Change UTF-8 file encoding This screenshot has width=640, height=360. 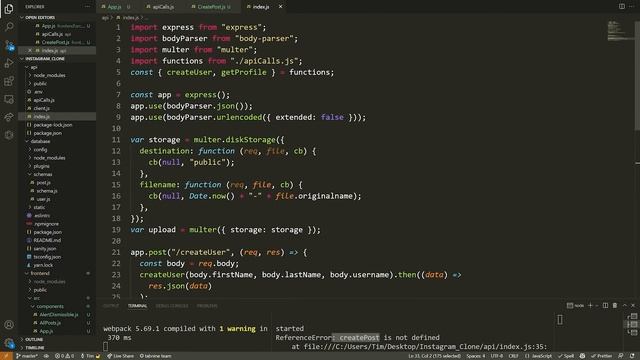coord(497,356)
